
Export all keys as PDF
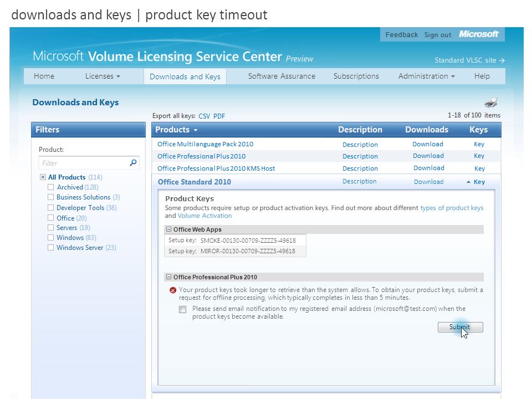(219, 116)
